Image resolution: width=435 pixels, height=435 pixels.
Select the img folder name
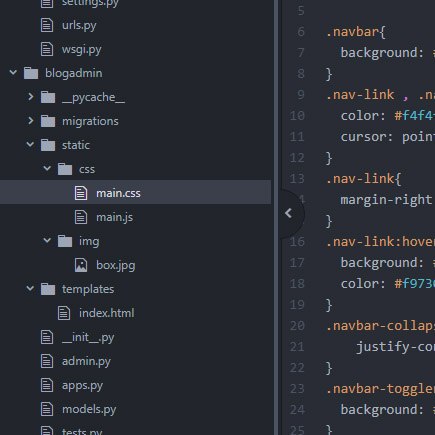point(89,241)
